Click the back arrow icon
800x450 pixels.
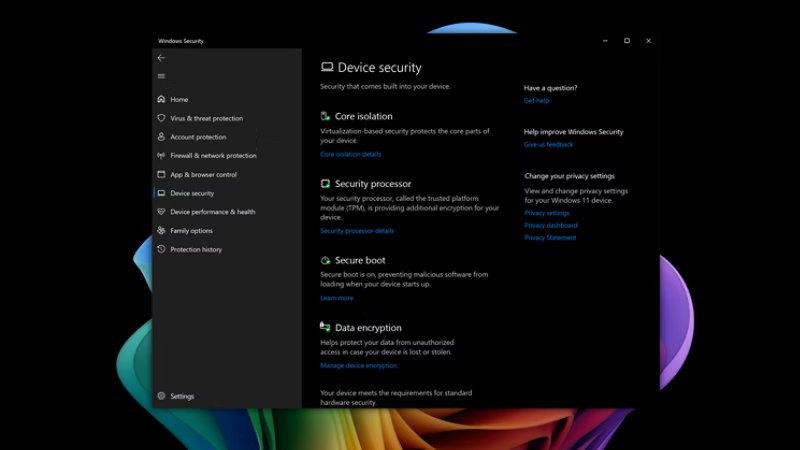pos(161,58)
